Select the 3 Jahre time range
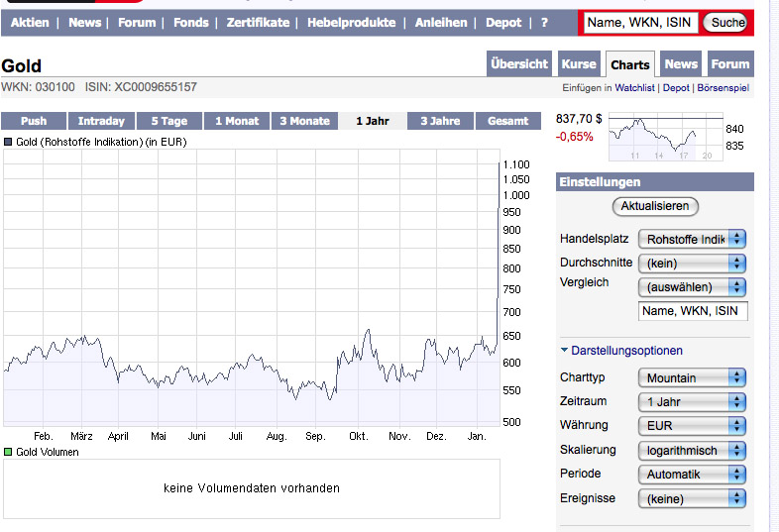This screenshot has width=779, height=532. 440,121
